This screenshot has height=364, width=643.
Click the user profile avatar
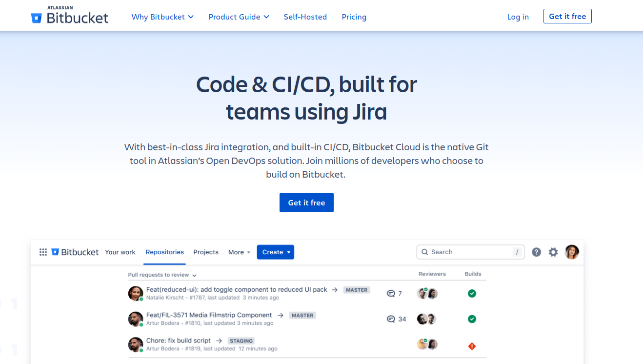point(572,252)
